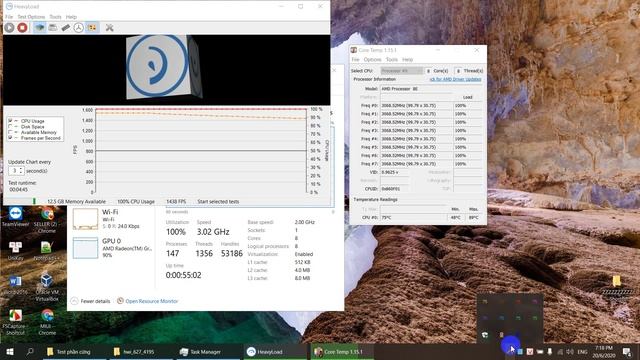This screenshot has height=360, width=640.
Task: Open ENG language indicator in tray
Action: pyautogui.click(x=582, y=352)
